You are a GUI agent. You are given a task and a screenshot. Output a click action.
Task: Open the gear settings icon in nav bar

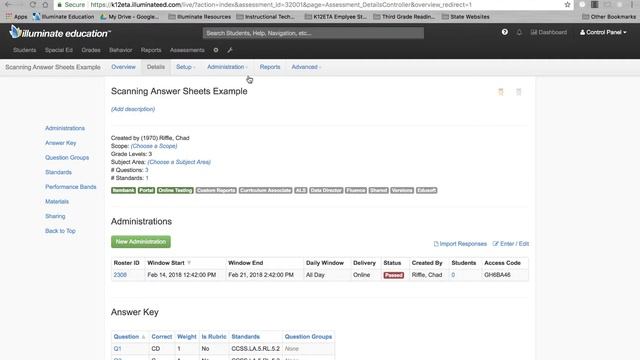click(x=216, y=50)
